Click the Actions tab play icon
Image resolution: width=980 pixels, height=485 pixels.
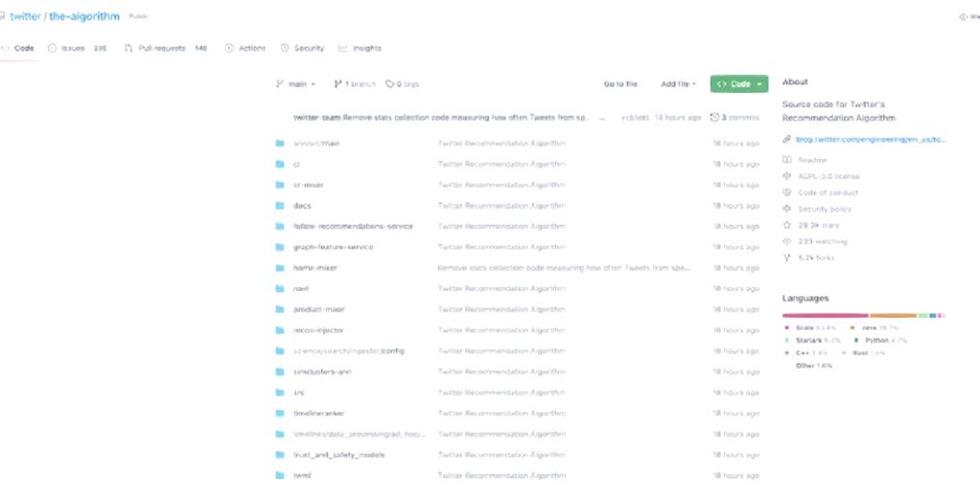coord(229,48)
